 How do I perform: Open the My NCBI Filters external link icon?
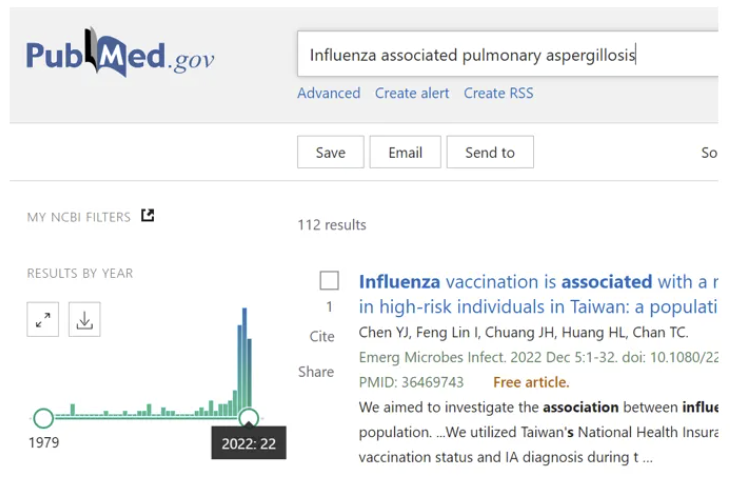[148, 216]
